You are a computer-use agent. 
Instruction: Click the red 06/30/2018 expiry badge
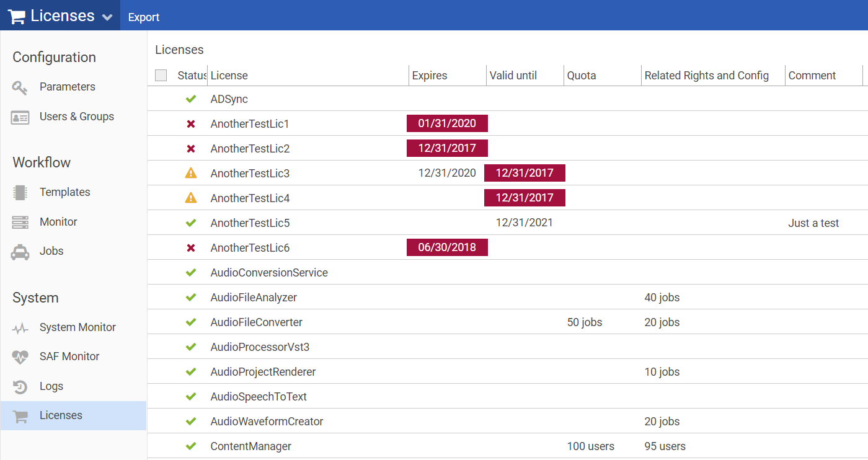[x=447, y=247]
